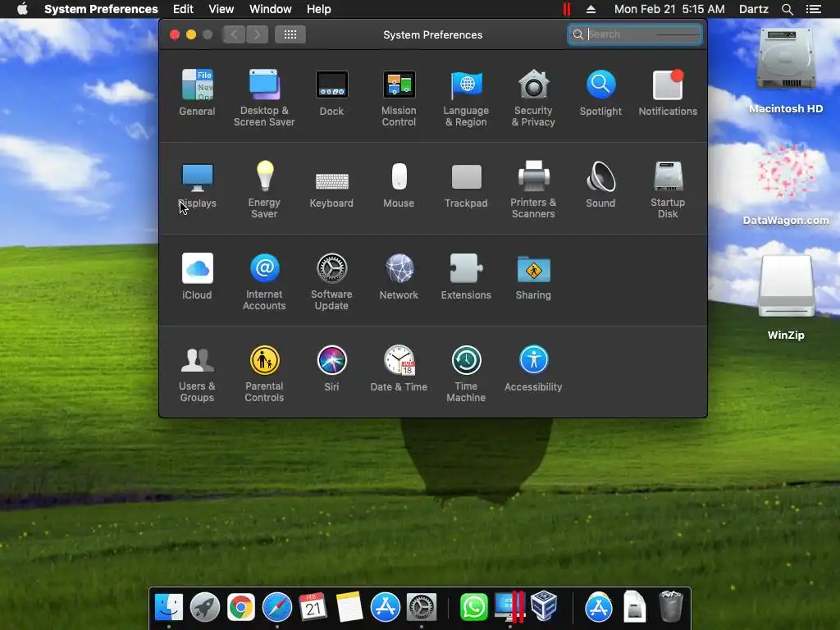
Task: Open the Sound preferences pane
Action: [x=600, y=185]
